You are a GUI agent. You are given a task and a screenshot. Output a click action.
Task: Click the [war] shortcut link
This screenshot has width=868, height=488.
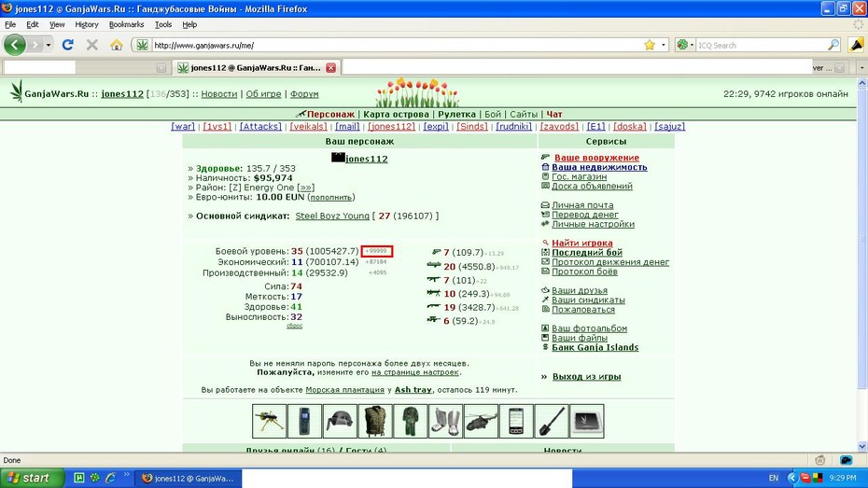[183, 126]
